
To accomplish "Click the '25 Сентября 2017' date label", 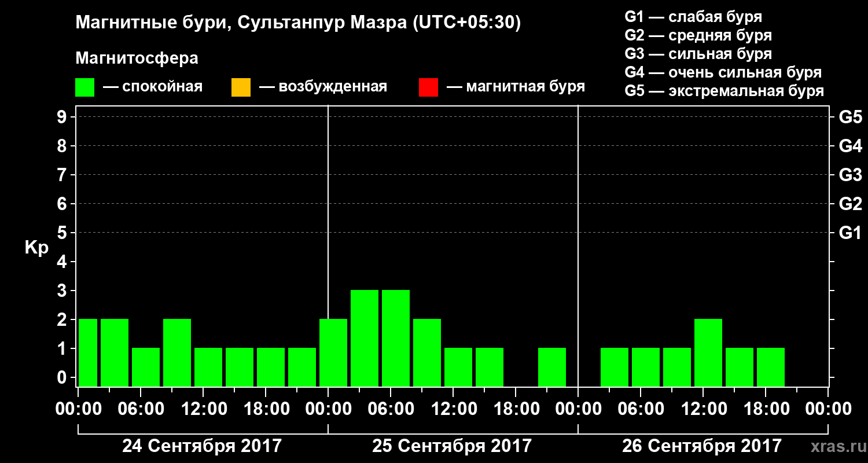I will tap(452, 446).
